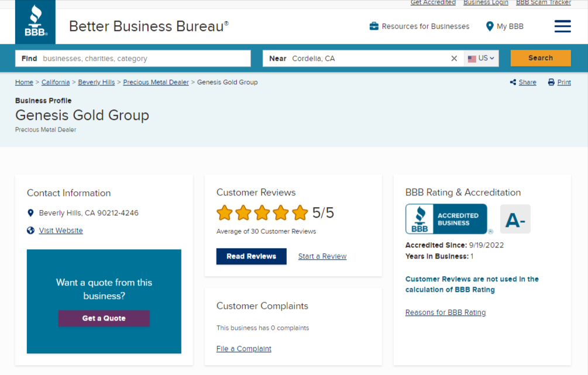588x375 pixels.
Task: Open the BBB Scam Tracker link
Action: 544,2
